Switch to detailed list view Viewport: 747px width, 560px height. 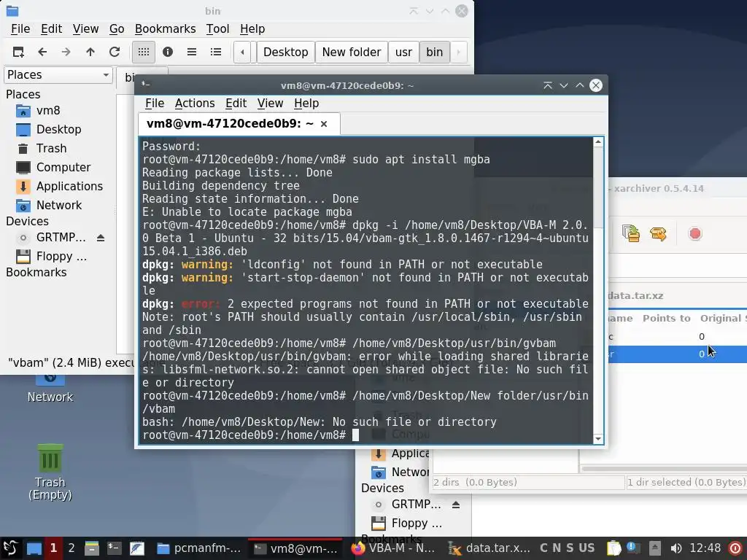click(216, 52)
